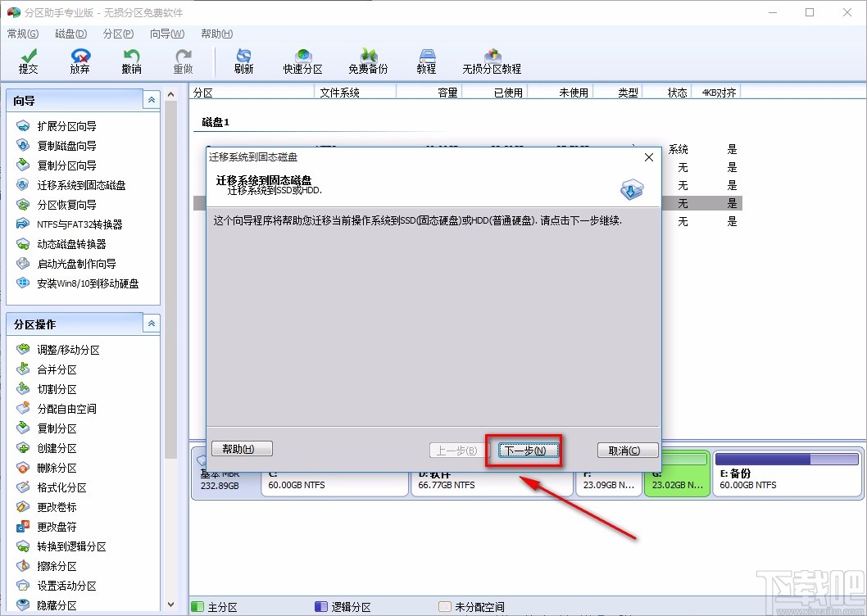Click the 状态 column header

coord(667,93)
